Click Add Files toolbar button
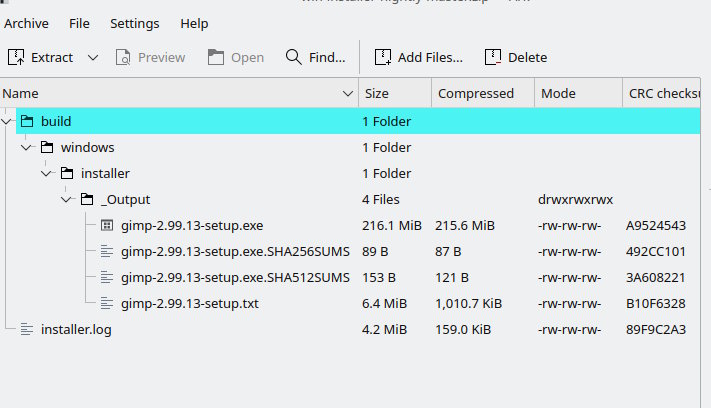The image size is (711, 408). [x=419, y=58]
